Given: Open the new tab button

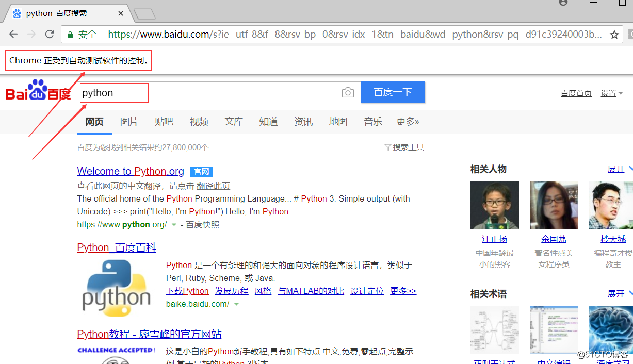Looking at the screenshot, I should click(144, 14).
